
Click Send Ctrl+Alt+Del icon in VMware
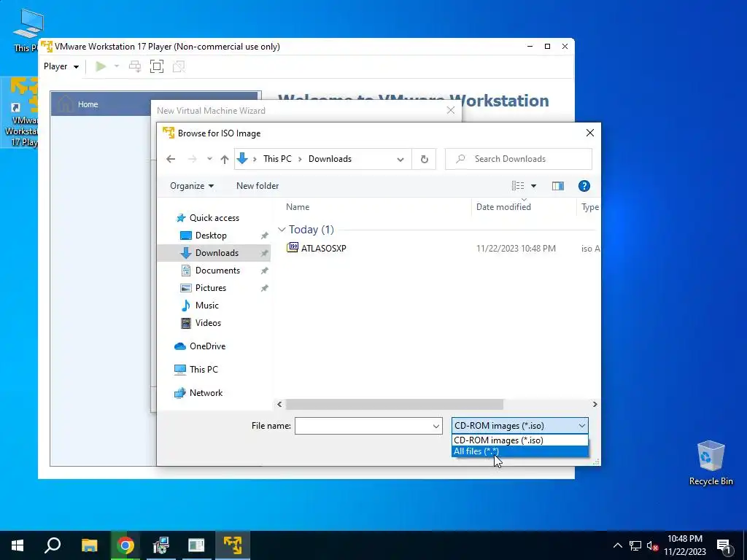pos(135,66)
